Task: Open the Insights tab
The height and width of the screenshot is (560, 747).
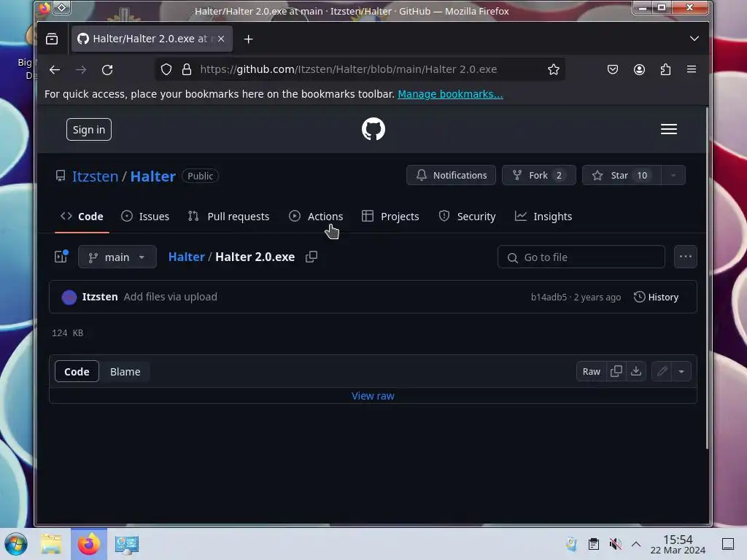Action: [543, 216]
